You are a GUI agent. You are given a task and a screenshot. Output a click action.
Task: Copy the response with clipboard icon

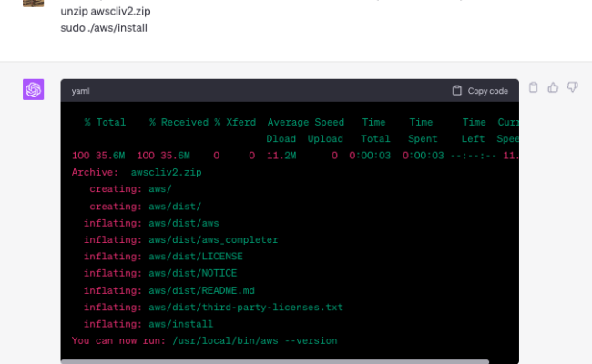pyautogui.click(x=533, y=87)
